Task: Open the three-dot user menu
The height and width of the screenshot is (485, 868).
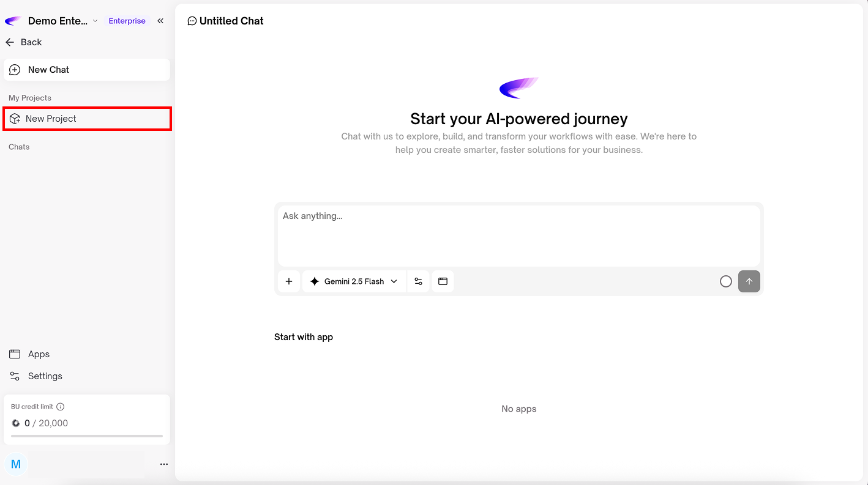Action: click(163, 464)
